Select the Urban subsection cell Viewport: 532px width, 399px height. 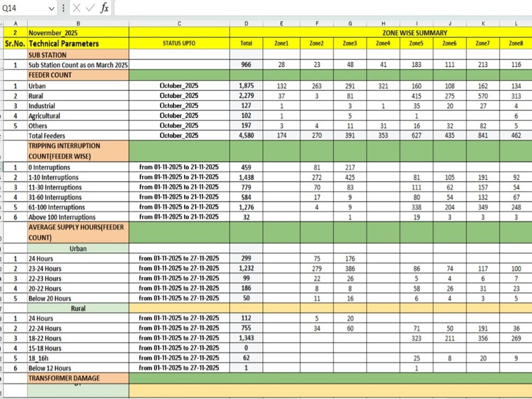click(x=78, y=248)
